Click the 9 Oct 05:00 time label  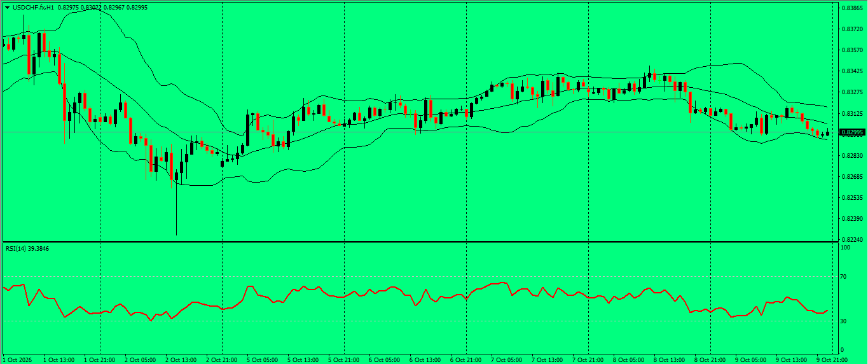coord(750,360)
